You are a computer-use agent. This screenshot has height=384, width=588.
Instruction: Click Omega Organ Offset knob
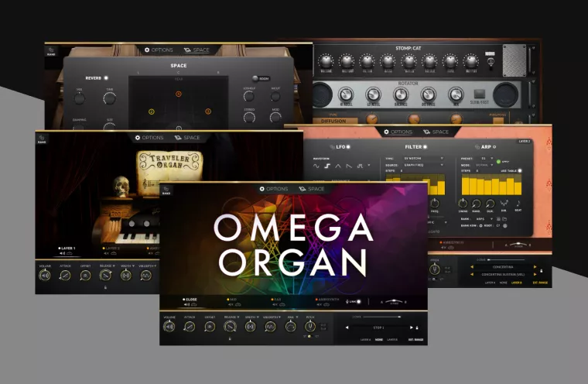210,327
